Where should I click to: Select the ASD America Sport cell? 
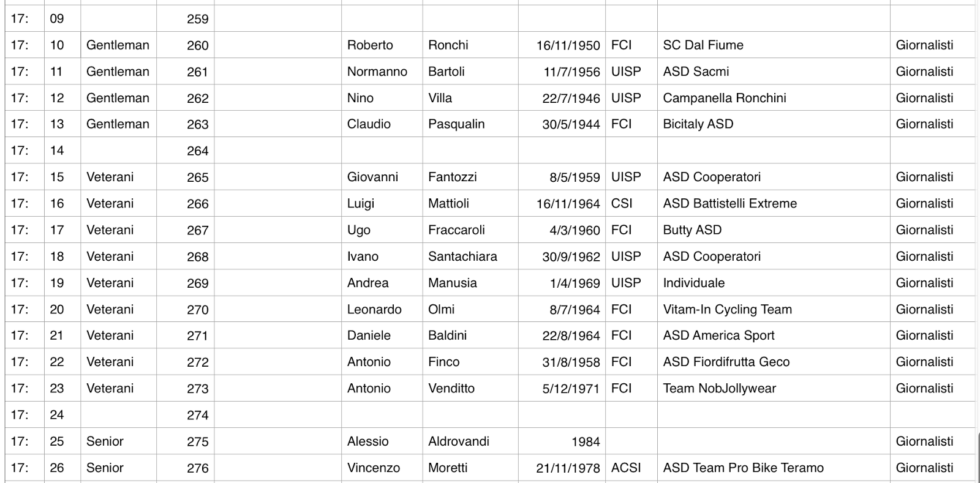click(x=774, y=335)
